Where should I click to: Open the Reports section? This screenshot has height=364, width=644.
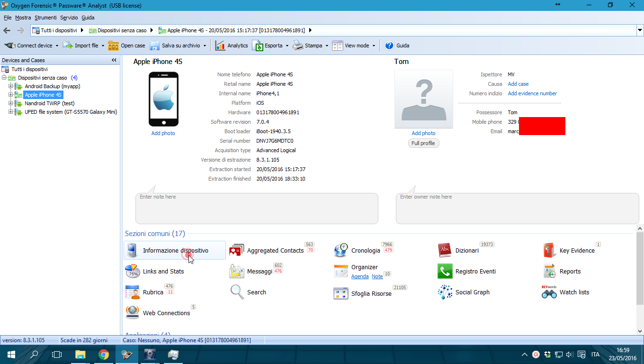pyautogui.click(x=570, y=271)
